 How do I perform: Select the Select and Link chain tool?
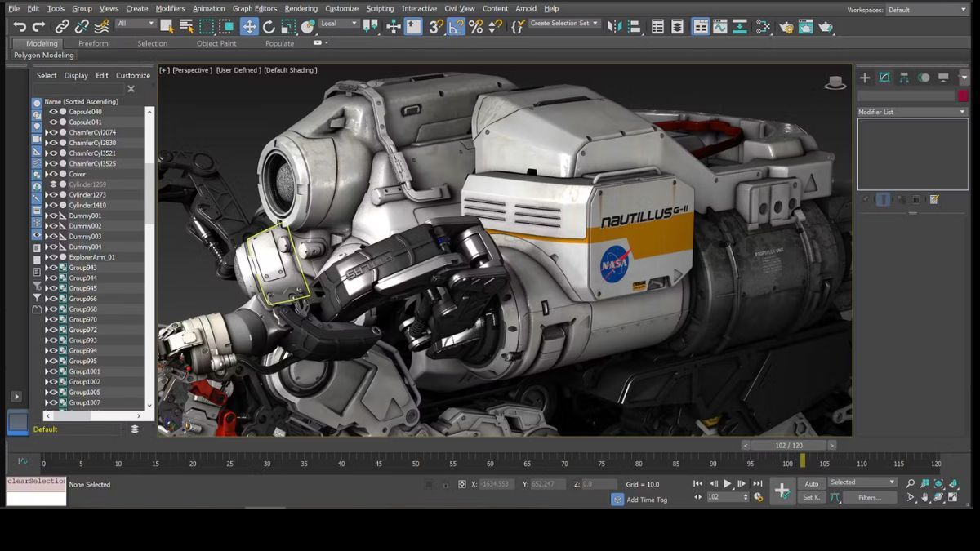click(62, 27)
